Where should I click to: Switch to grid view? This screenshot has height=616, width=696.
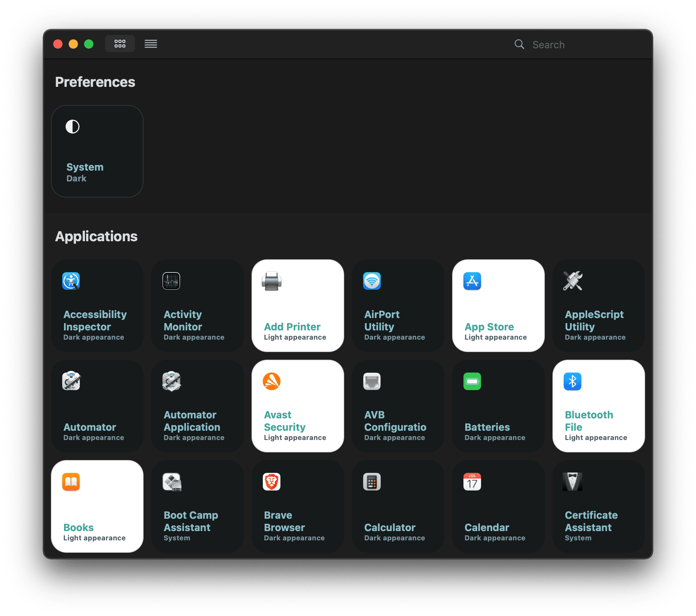click(x=120, y=44)
